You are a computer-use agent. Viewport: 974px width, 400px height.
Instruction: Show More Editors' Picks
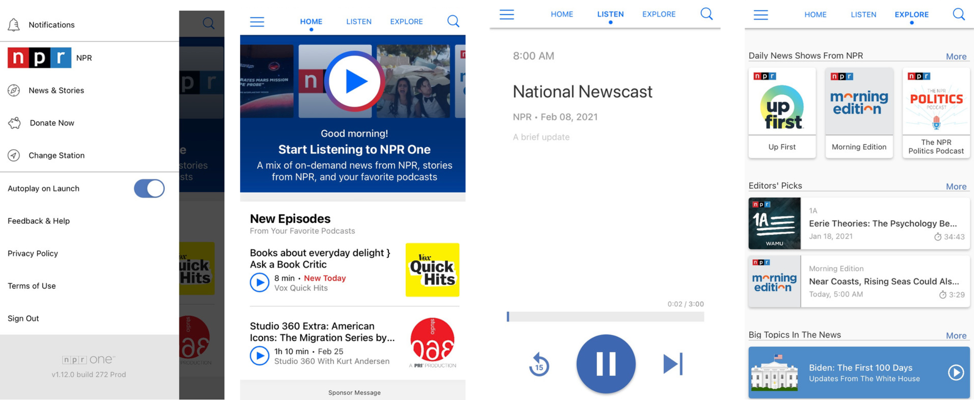(956, 186)
